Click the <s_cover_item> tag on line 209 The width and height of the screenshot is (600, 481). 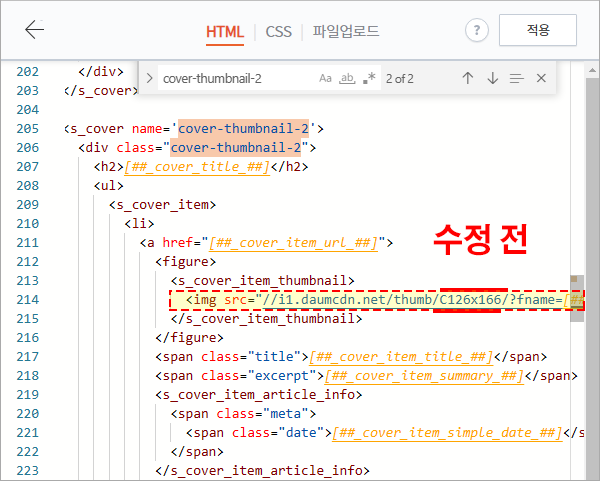pyautogui.click(x=163, y=205)
